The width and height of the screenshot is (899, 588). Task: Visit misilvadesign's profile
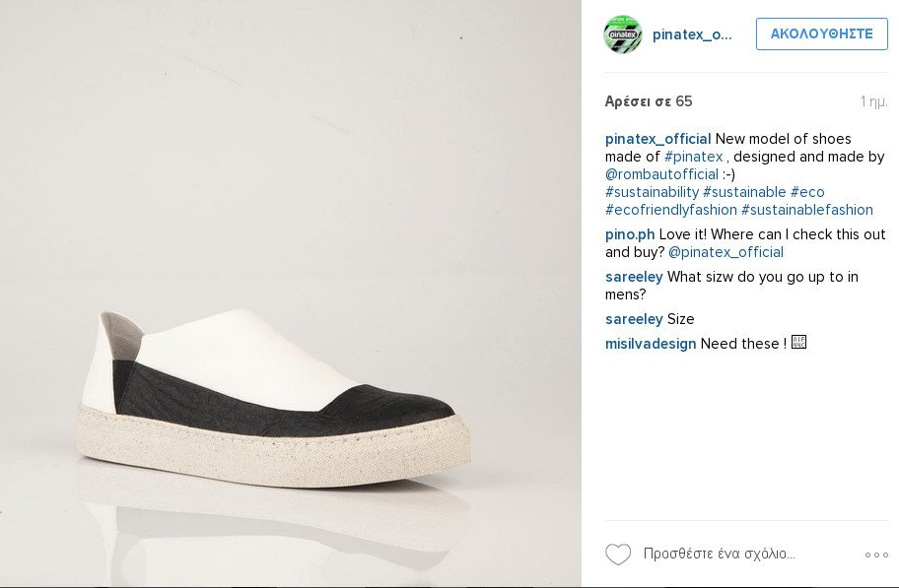pos(651,344)
